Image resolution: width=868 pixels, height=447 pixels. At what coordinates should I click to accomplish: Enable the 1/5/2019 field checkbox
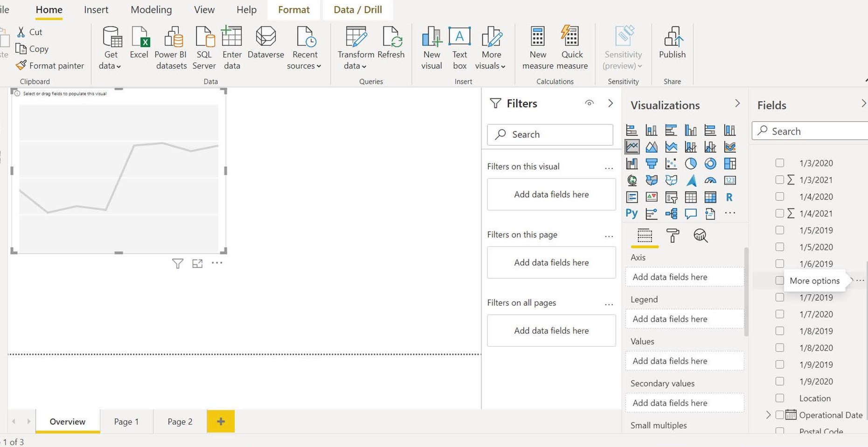click(779, 230)
